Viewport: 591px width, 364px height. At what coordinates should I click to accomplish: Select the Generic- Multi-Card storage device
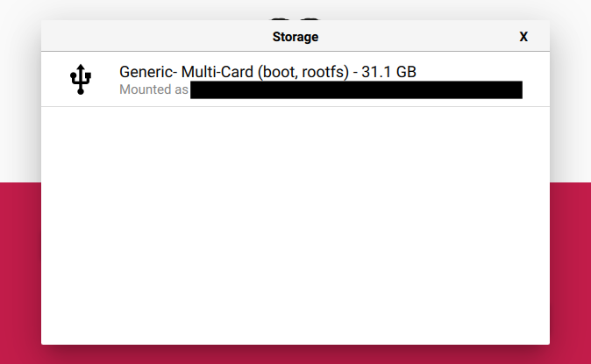[295, 79]
